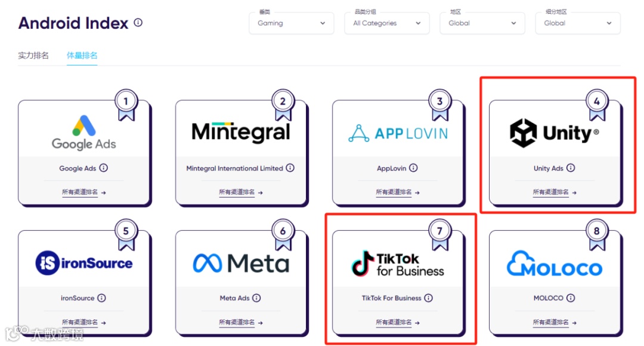Click rank 4 ribbon badge on Unity
This screenshot has height=346, width=644.
[597, 104]
